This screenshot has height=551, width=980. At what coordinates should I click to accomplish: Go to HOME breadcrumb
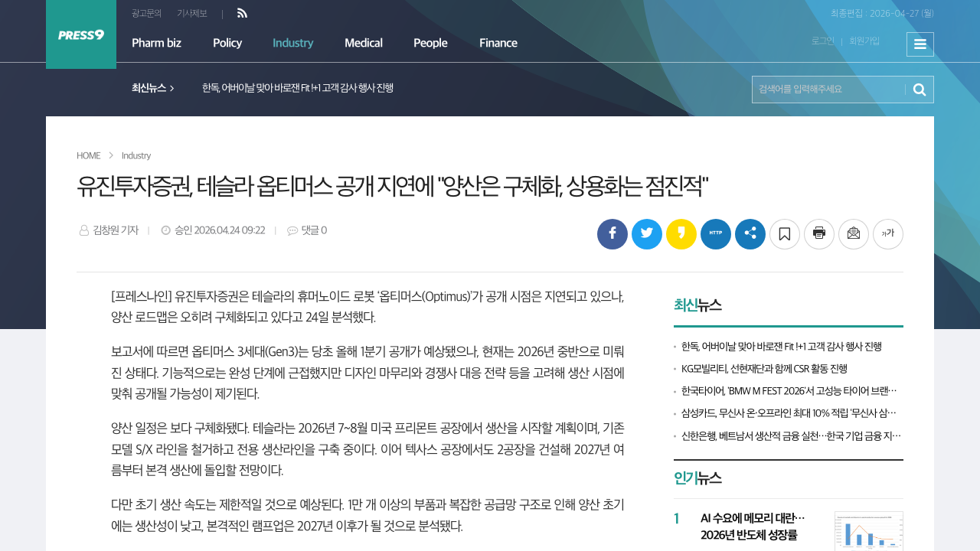pyautogui.click(x=89, y=155)
